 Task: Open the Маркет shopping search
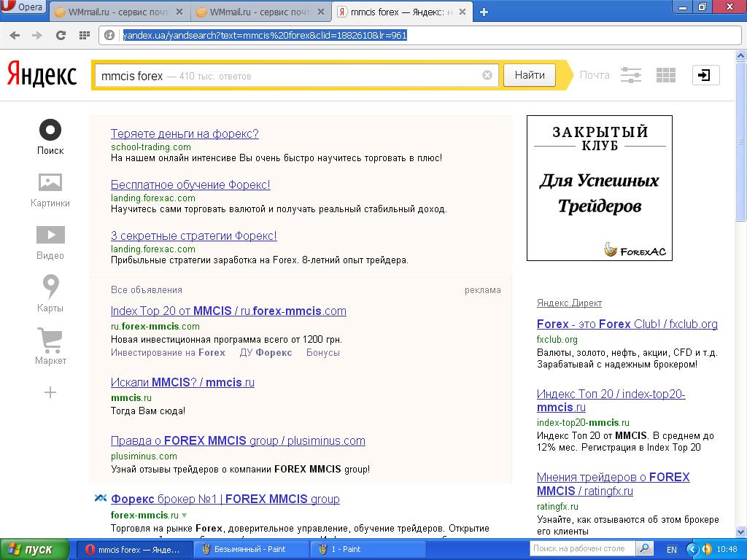coord(50,346)
